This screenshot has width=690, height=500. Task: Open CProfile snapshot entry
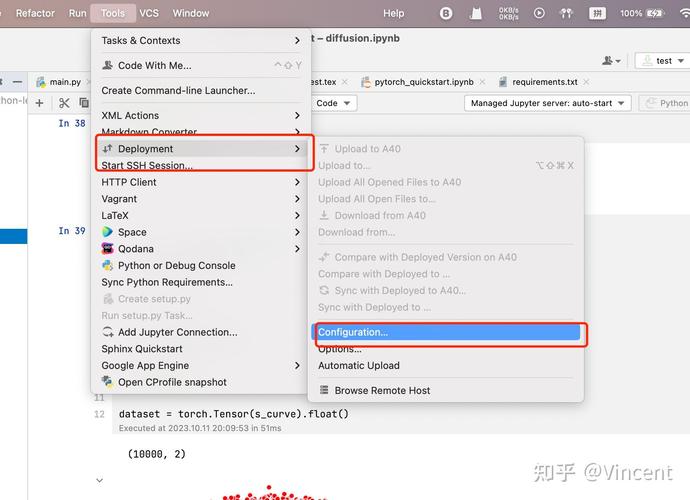click(201, 382)
